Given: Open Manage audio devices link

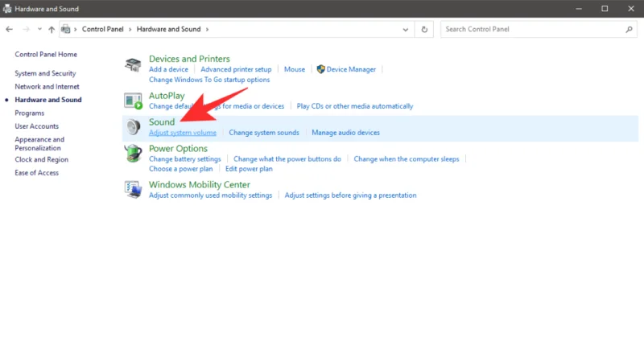Looking at the screenshot, I should [345, 133].
